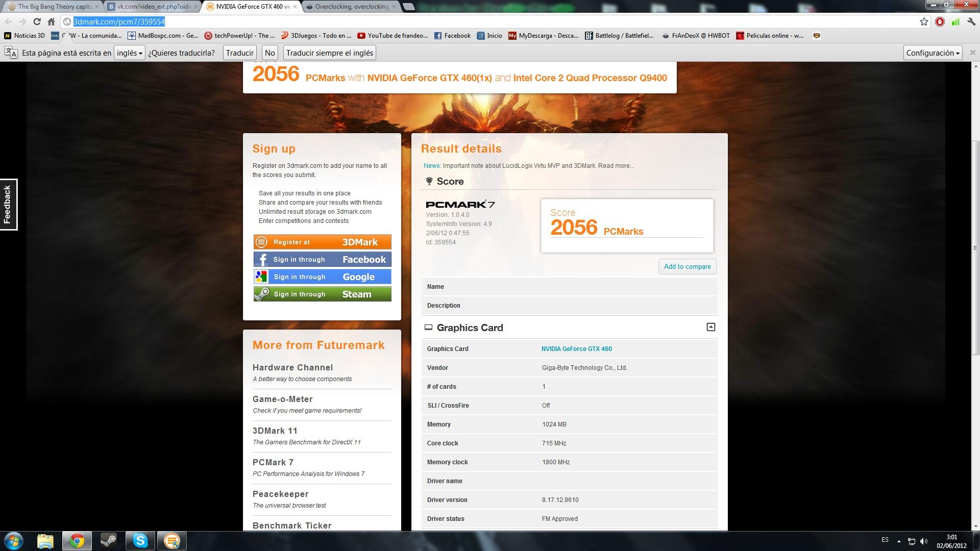Open Skype from the taskbar

pos(140,541)
